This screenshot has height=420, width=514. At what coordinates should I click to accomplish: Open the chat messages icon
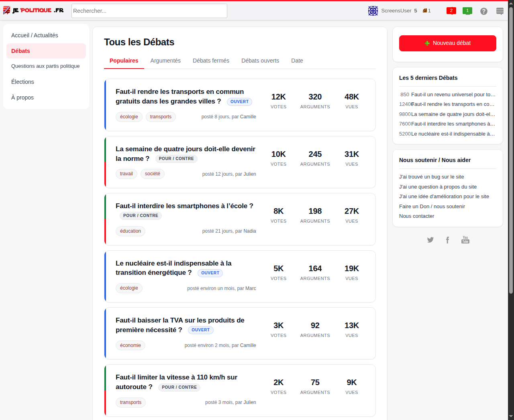pyautogui.click(x=500, y=11)
